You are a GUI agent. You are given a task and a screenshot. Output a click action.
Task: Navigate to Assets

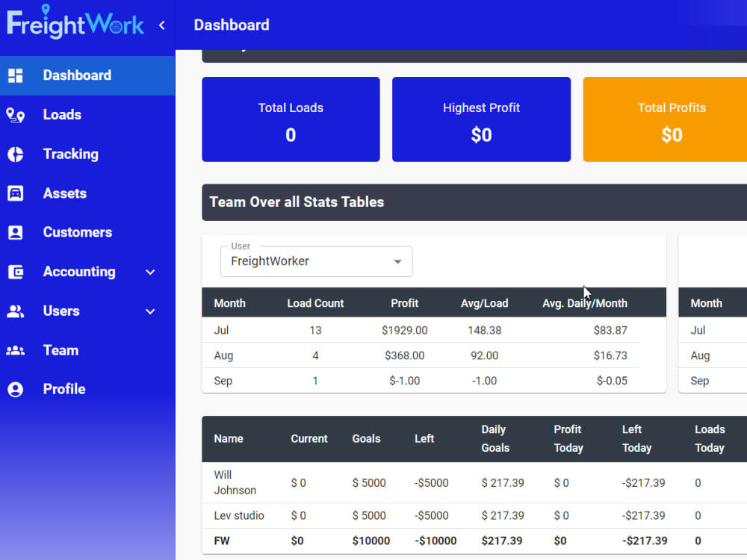(87, 193)
